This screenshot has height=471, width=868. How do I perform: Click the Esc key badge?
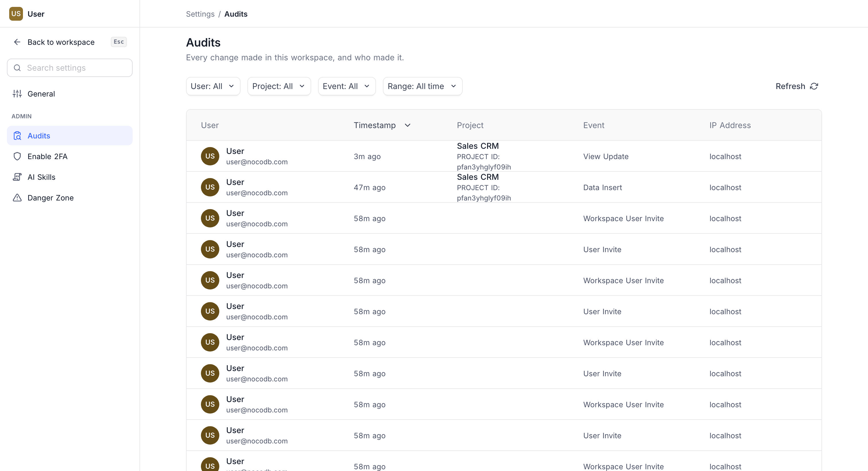click(119, 42)
